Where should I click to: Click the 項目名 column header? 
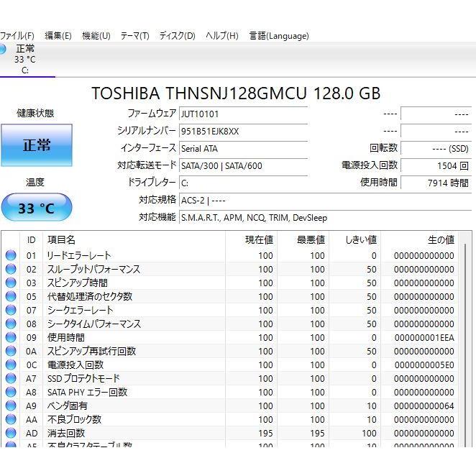pos(134,240)
